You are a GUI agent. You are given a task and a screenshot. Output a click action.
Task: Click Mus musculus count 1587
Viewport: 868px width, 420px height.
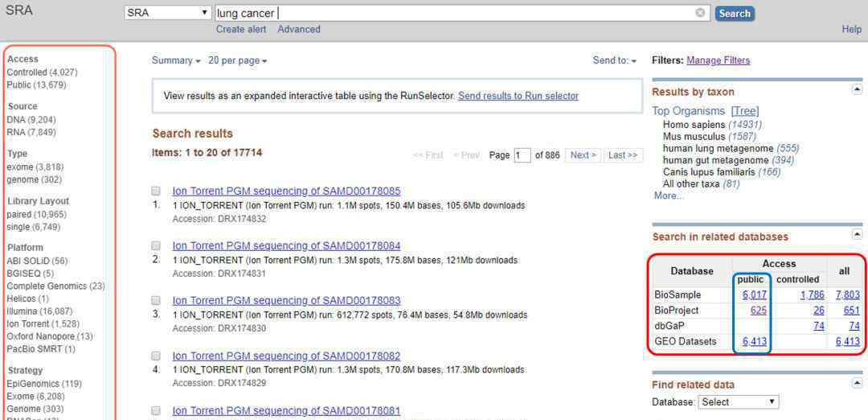pos(742,136)
